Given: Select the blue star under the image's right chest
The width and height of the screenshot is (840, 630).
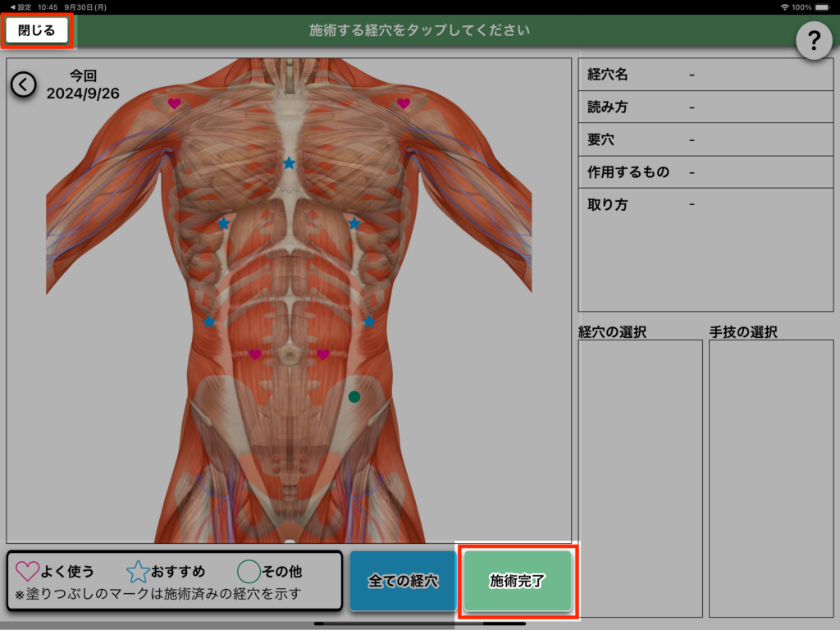Looking at the screenshot, I should (354, 223).
